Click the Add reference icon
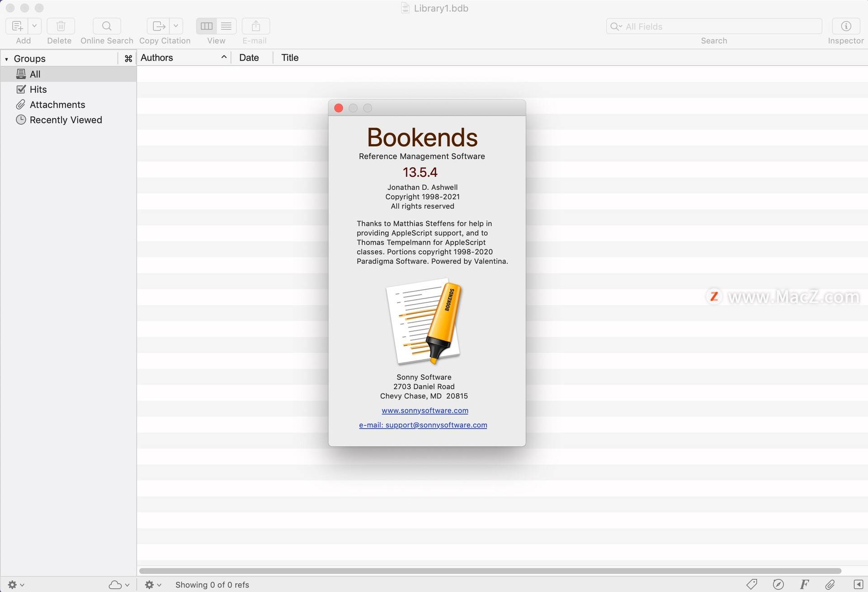 tap(17, 26)
